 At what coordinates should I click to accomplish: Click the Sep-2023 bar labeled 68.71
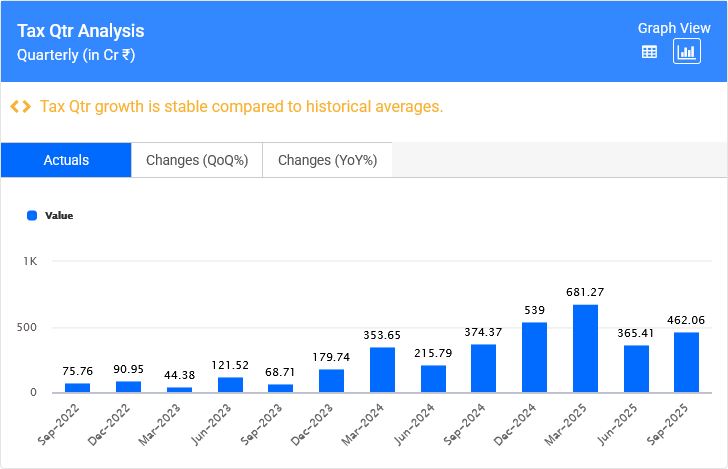280,389
